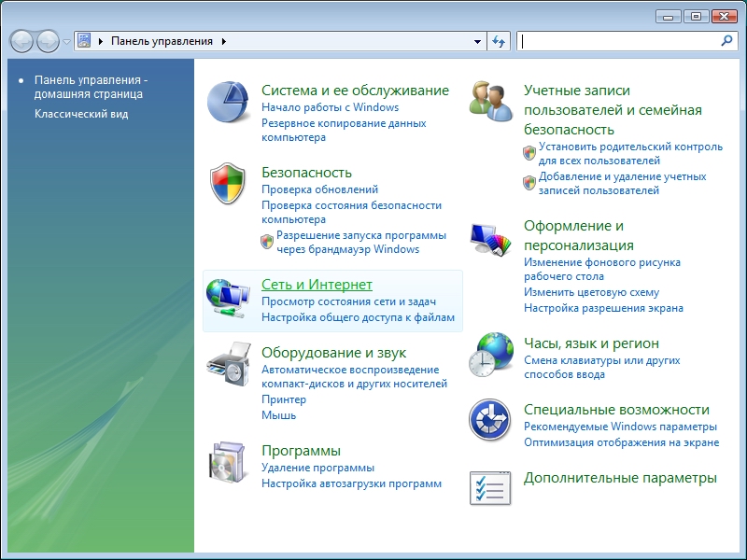Click the shield icon beside 'Разрешение запуска программы'
747x560 pixels.
(x=267, y=242)
